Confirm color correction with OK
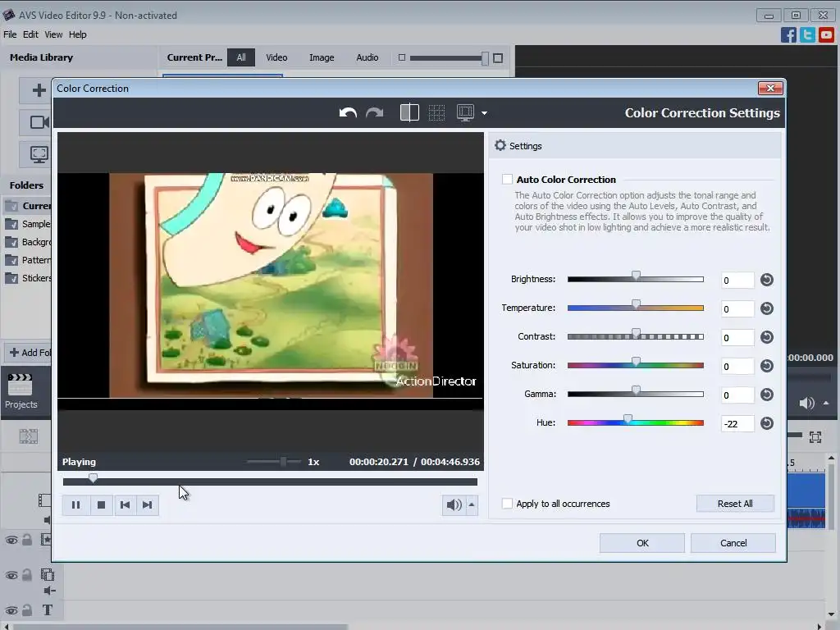 (642, 543)
